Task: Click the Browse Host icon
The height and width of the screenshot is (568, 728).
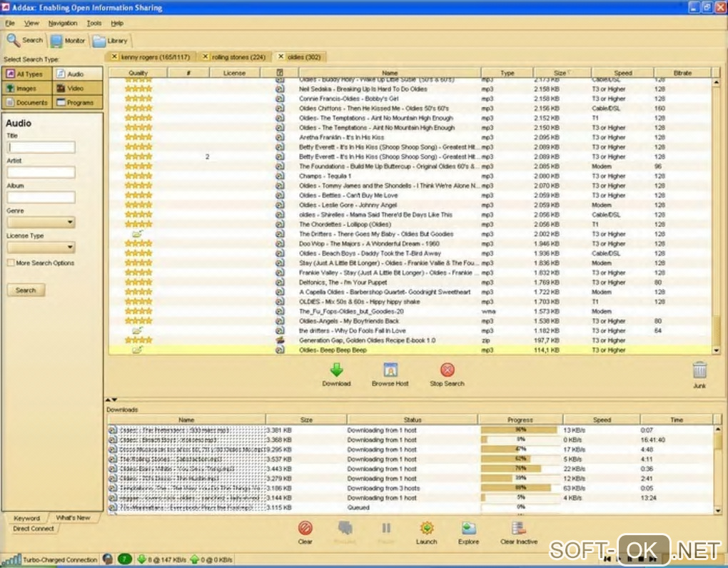Action: tap(390, 370)
